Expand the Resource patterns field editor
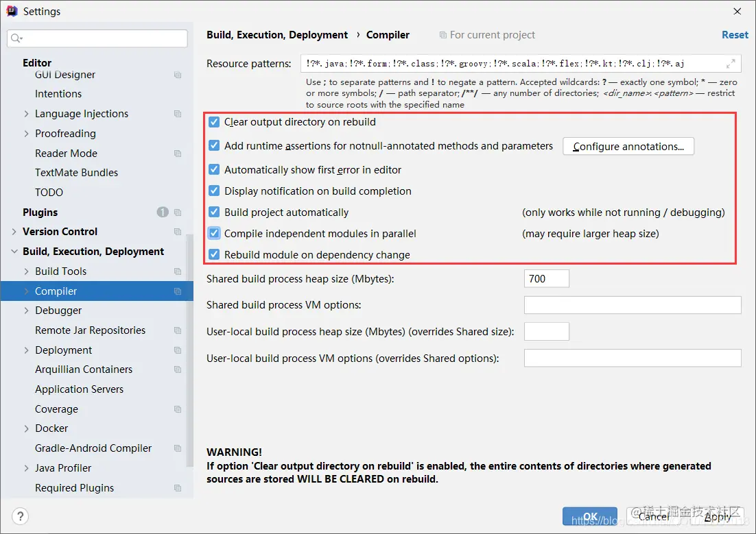756x534 pixels. coord(731,63)
